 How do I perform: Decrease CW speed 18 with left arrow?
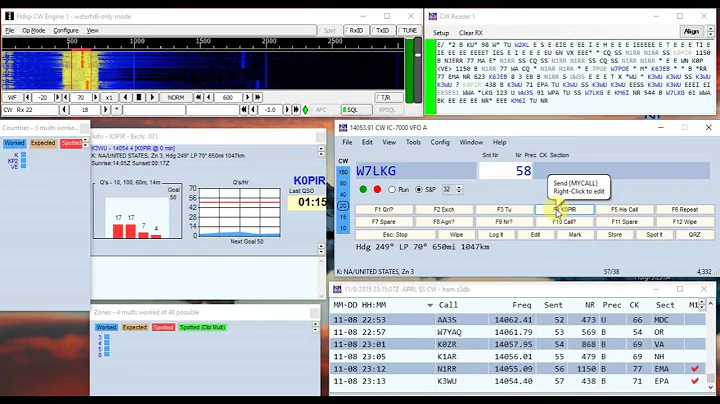click(64, 110)
